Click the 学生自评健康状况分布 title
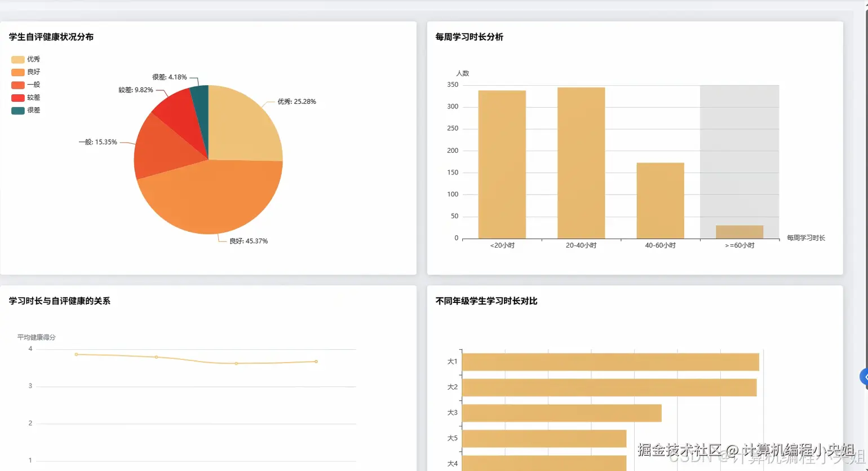 point(51,37)
